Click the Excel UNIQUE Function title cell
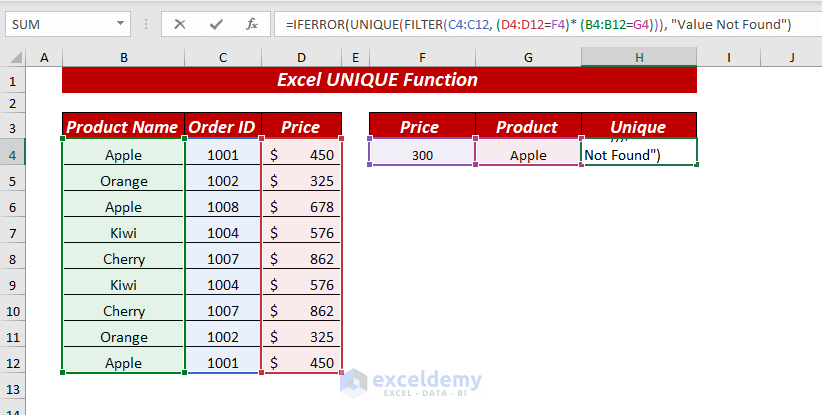Viewport: 822px width, 415px height. 379,80
